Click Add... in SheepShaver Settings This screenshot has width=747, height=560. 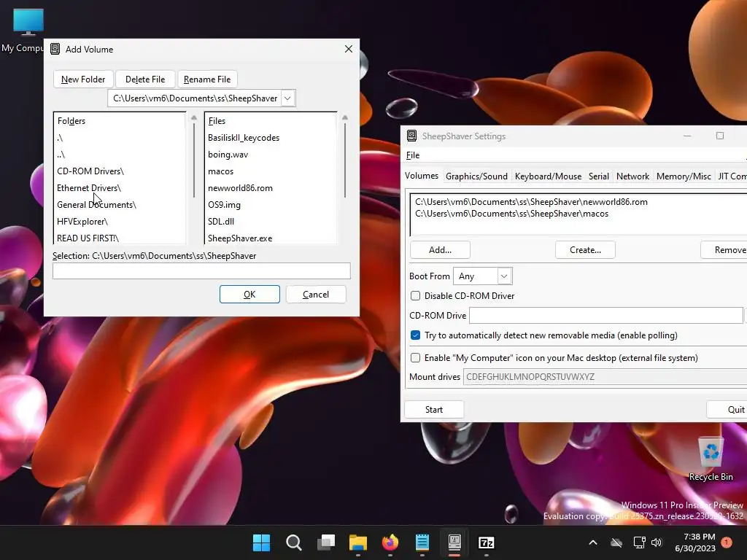click(x=440, y=250)
